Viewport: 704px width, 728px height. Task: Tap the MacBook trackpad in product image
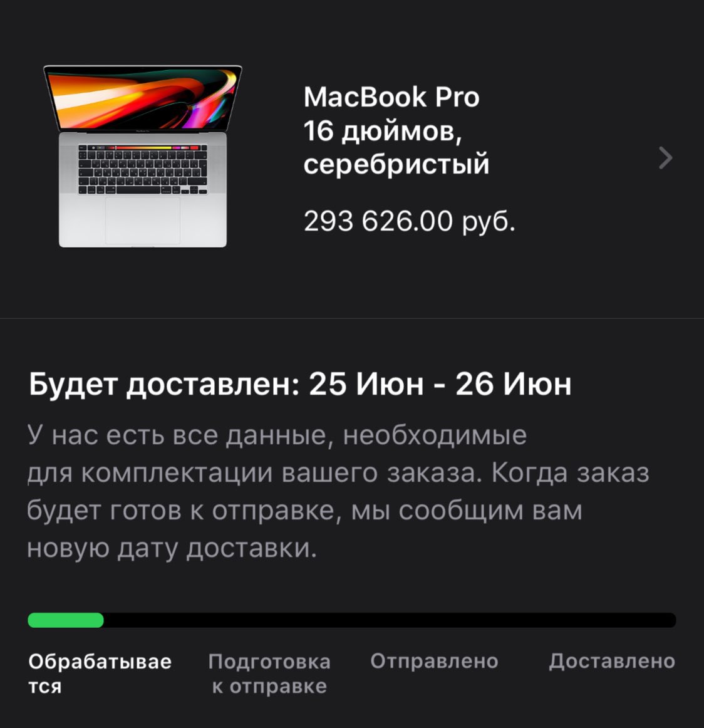[142, 220]
